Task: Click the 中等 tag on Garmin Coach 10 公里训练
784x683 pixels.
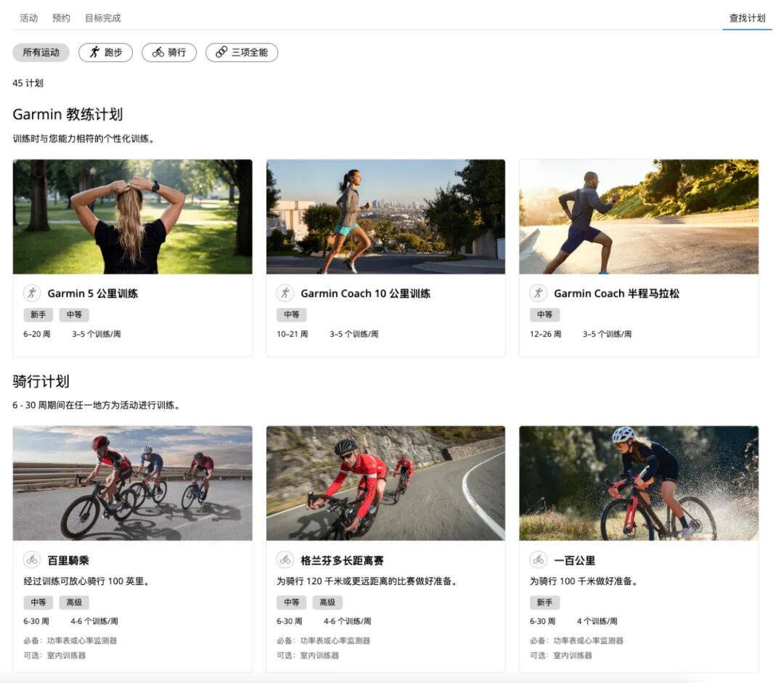Action: (x=292, y=314)
